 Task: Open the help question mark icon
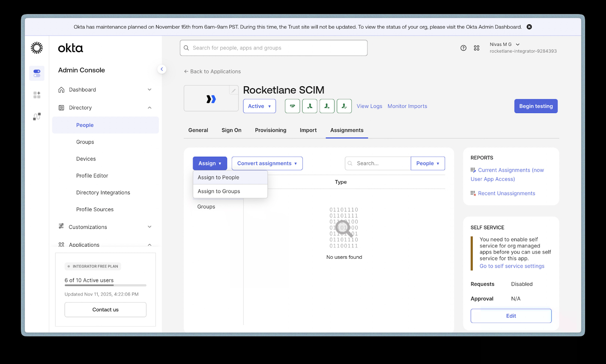463,48
